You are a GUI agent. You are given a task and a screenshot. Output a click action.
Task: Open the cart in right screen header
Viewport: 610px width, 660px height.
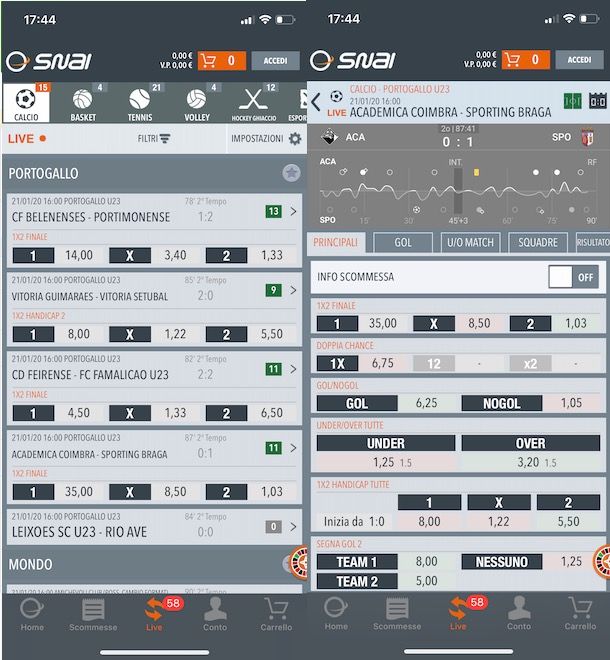coord(525,60)
